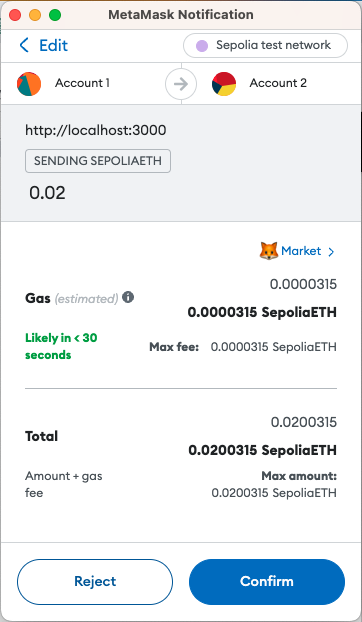Image resolution: width=362 pixels, height=622 pixels.
Task: Click the arrow between the accounts
Action: click(181, 84)
